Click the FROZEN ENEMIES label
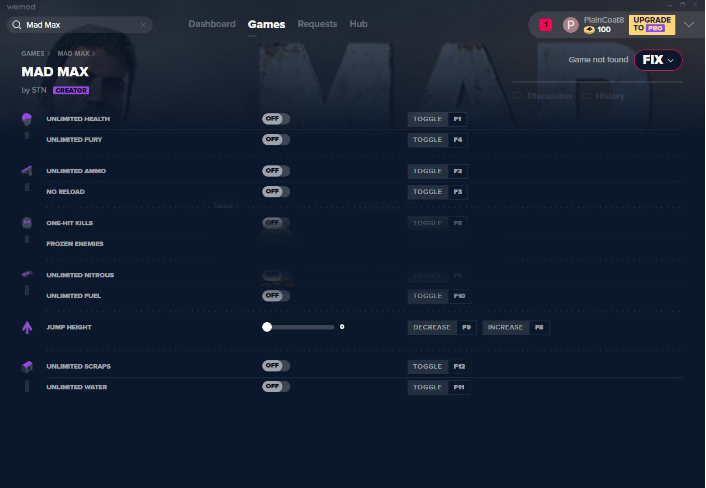 point(75,244)
